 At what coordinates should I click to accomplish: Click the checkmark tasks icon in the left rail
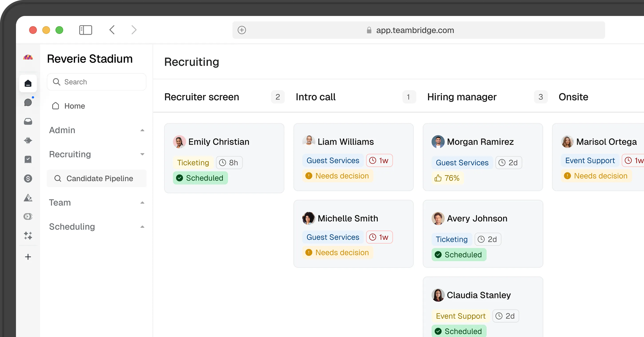pyautogui.click(x=28, y=159)
